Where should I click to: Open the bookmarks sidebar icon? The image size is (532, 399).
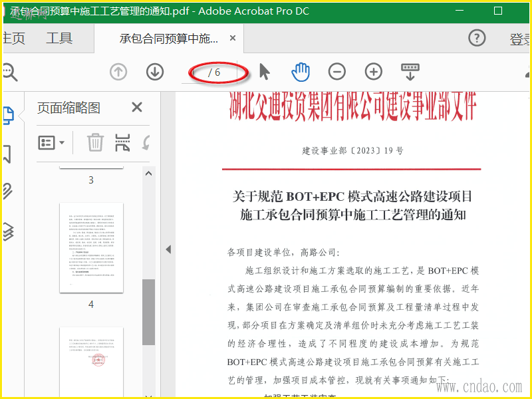7,154
